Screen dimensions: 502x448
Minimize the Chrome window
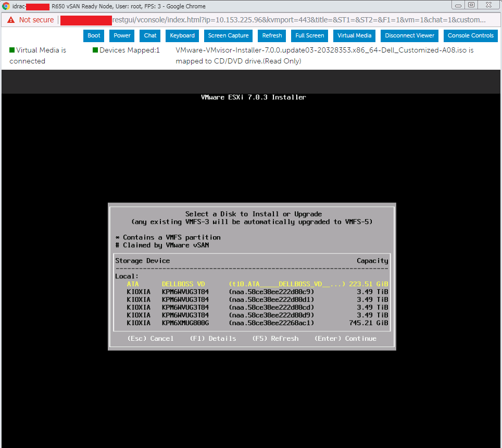point(458,5)
